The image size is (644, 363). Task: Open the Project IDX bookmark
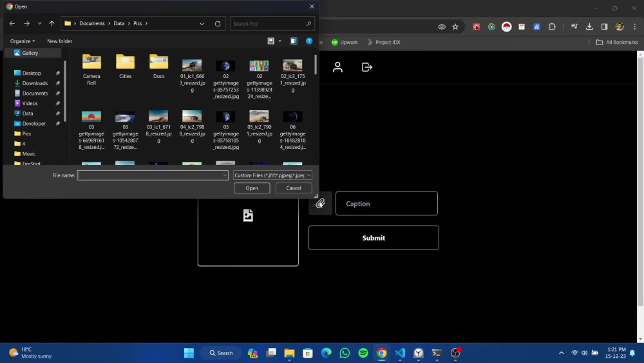point(384,43)
